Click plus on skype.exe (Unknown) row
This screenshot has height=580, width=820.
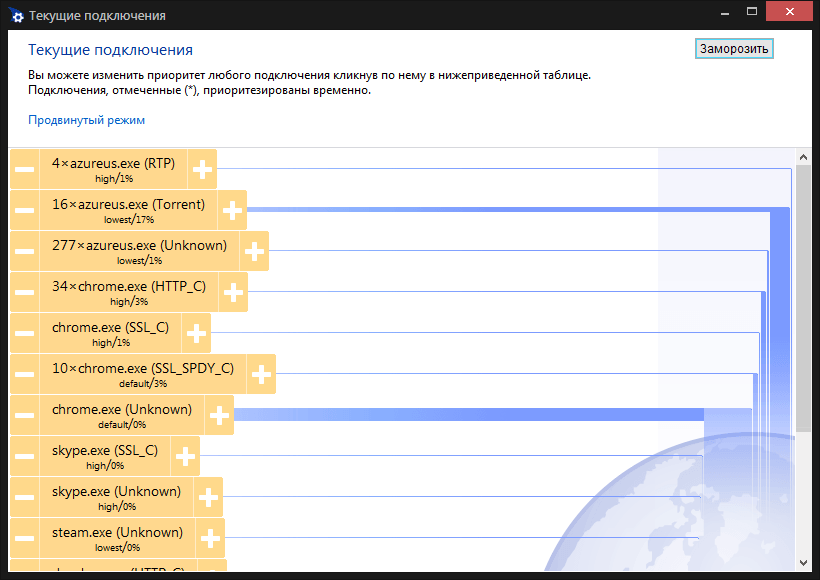208,497
